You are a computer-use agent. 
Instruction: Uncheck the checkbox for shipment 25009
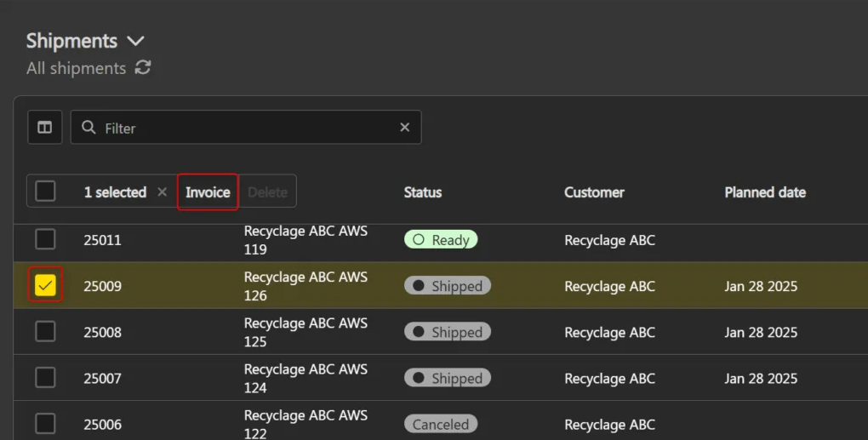click(45, 286)
